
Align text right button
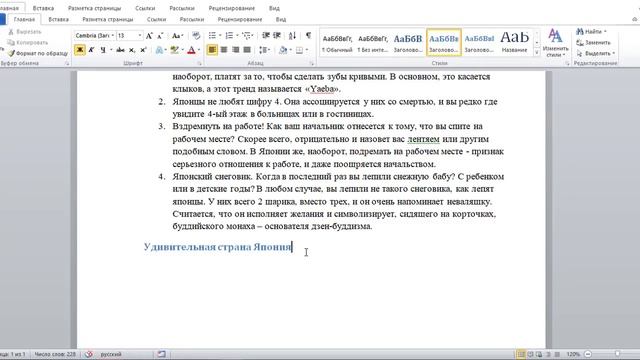[235, 50]
